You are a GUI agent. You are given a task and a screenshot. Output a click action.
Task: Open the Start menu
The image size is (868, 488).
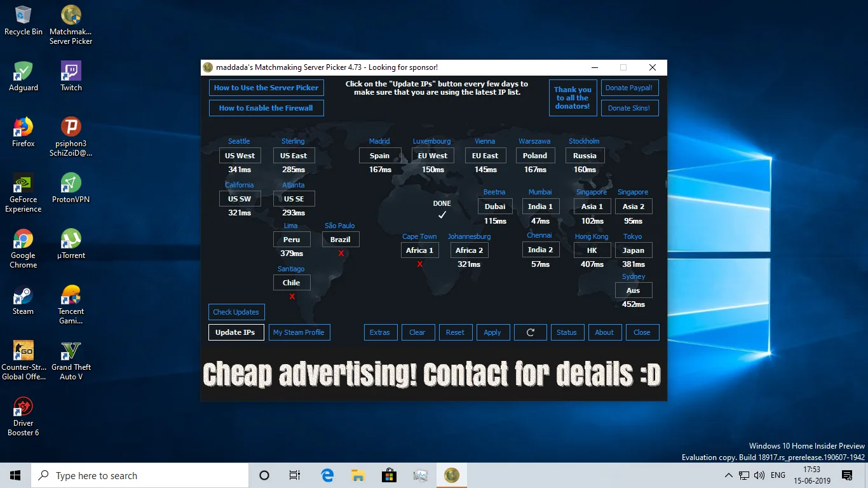coord(14,475)
